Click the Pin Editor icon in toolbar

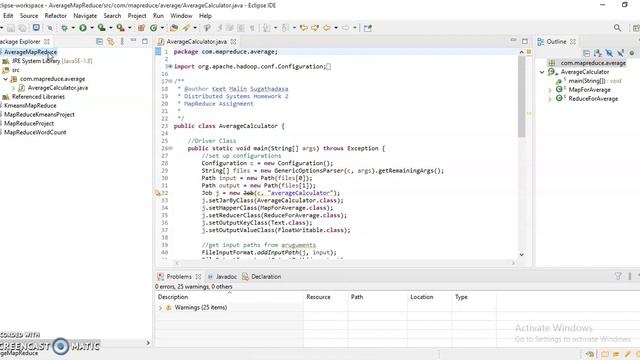tap(368, 28)
